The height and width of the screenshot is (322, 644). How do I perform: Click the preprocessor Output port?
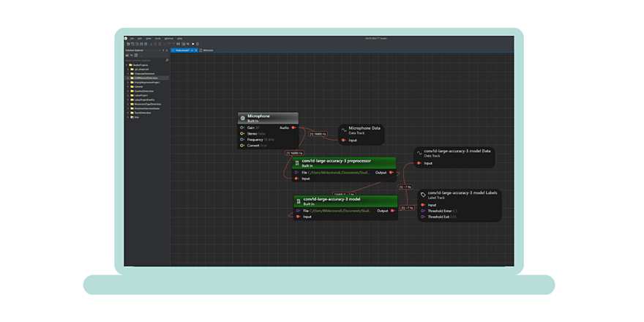point(392,173)
